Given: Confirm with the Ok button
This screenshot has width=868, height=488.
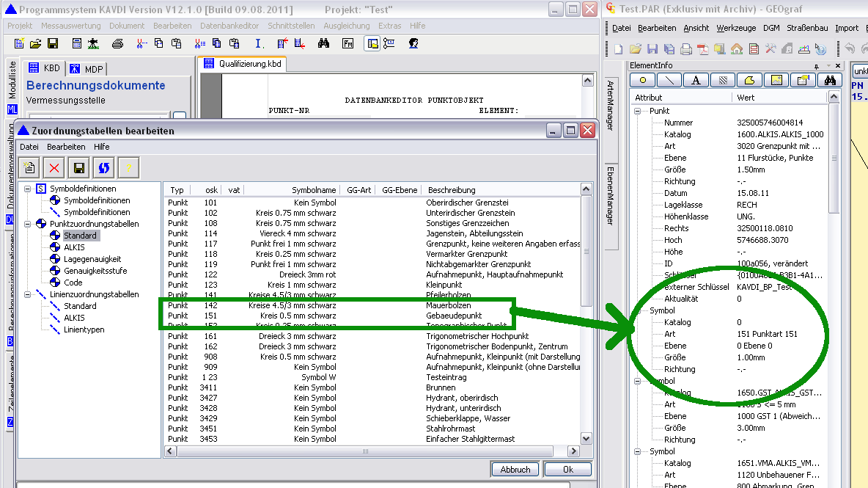Looking at the screenshot, I should click(x=567, y=470).
